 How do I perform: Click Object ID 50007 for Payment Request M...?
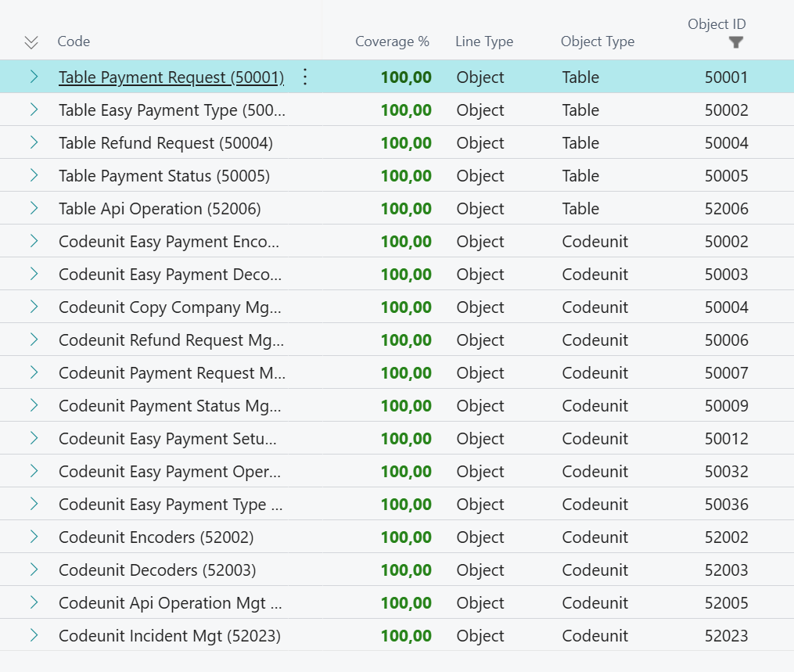coord(726,372)
